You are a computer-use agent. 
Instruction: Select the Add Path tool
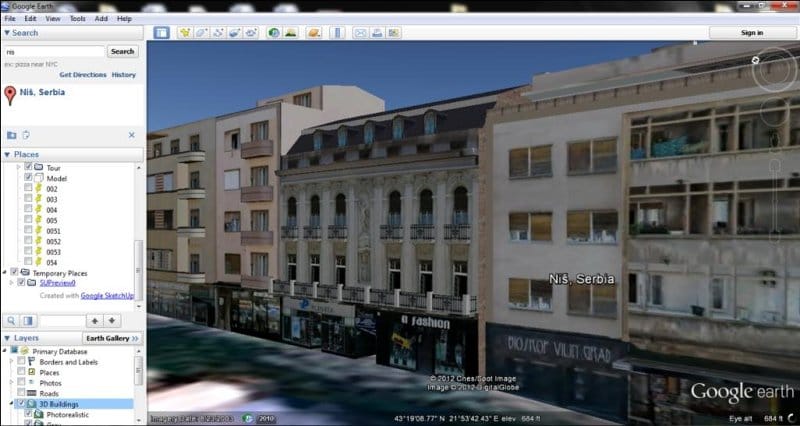tap(217, 33)
